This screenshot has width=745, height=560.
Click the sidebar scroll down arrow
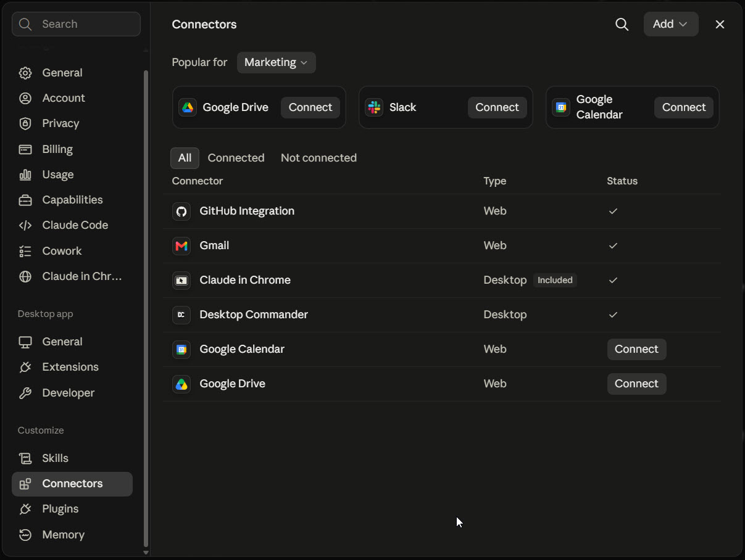pos(146,553)
